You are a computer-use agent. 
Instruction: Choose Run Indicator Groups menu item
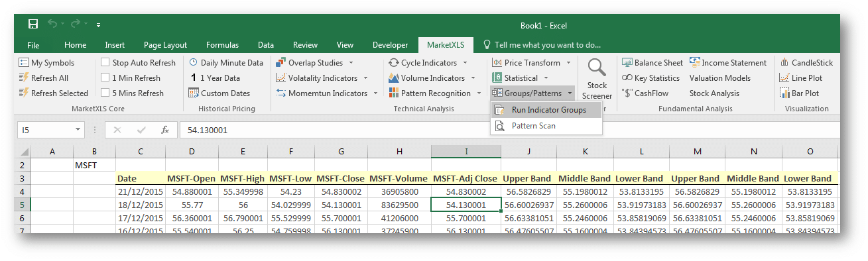(x=546, y=110)
